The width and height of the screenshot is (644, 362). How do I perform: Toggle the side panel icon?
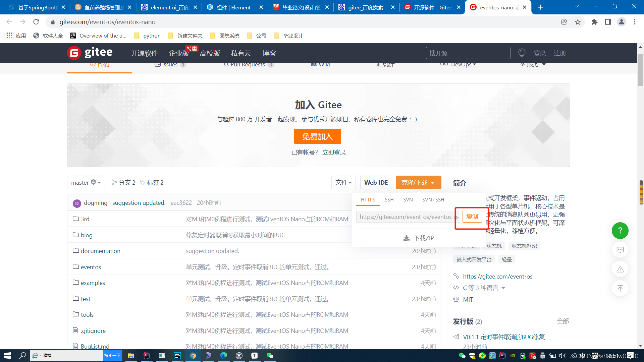[x=608, y=22]
